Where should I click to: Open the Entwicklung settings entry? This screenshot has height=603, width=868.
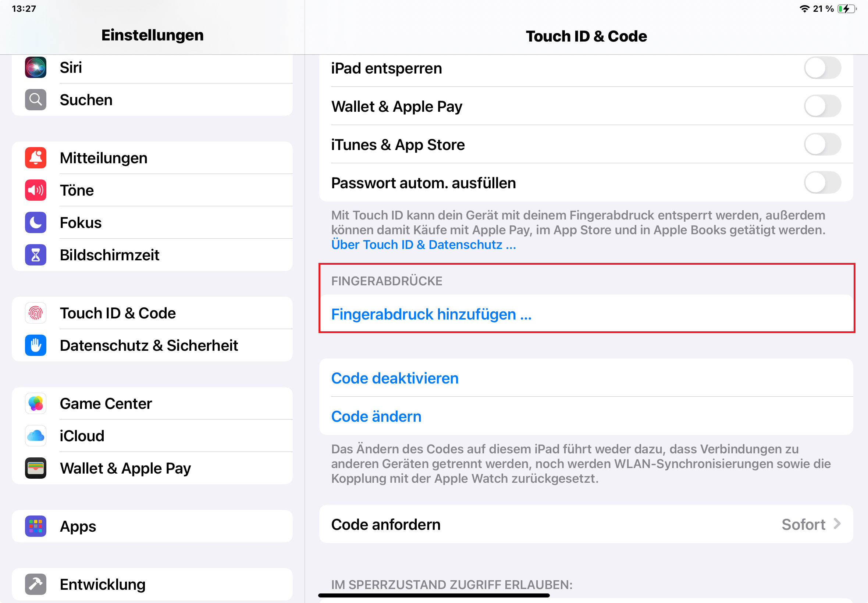[x=102, y=584]
